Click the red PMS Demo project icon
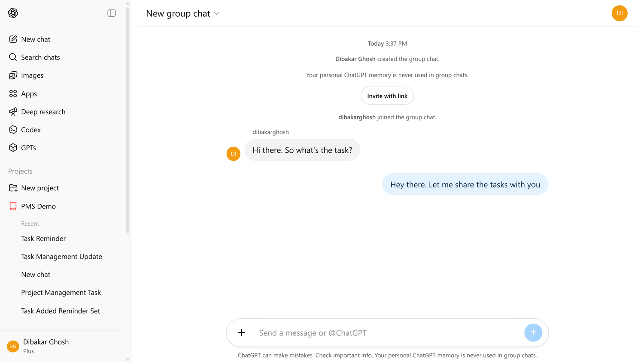The width and height of the screenshot is (644, 362). 13,206
